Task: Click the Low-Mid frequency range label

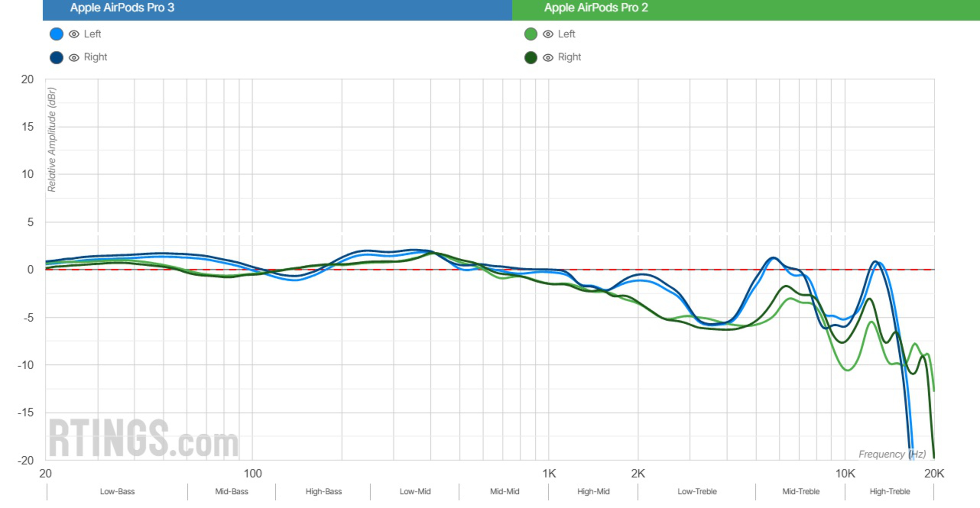Action: click(x=415, y=491)
